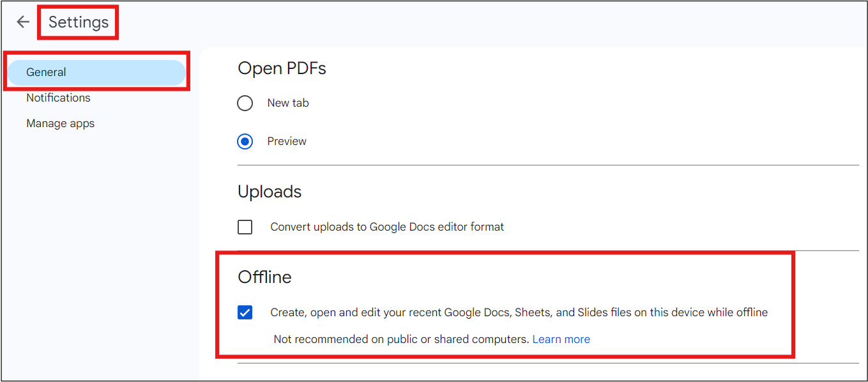Disable offline editing of recent files
868x382 pixels.
click(245, 312)
